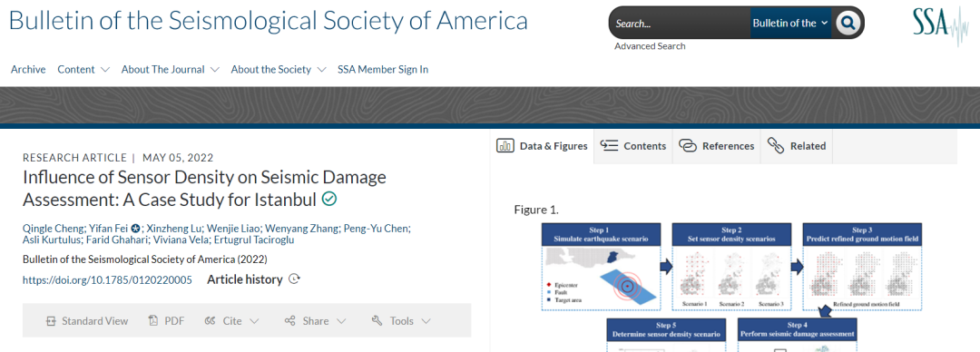980x352 pixels.
Task: Click the Advanced Search link
Action: coord(650,46)
